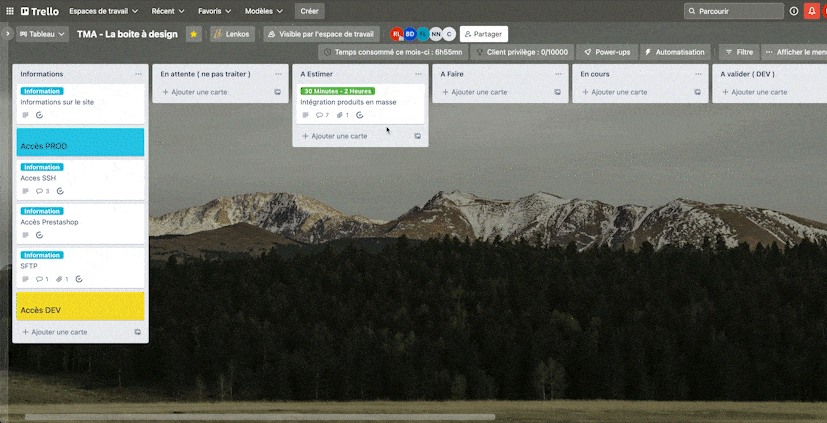
Task: Open the Tableau view switcher
Action: tap(42, 34)
